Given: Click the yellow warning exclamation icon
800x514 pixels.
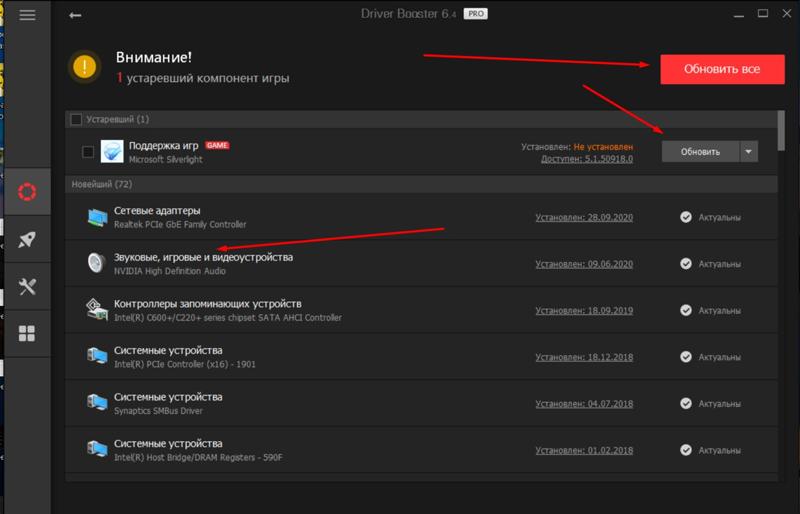Looking at the screenshot, I should click(x=85, y=68).
